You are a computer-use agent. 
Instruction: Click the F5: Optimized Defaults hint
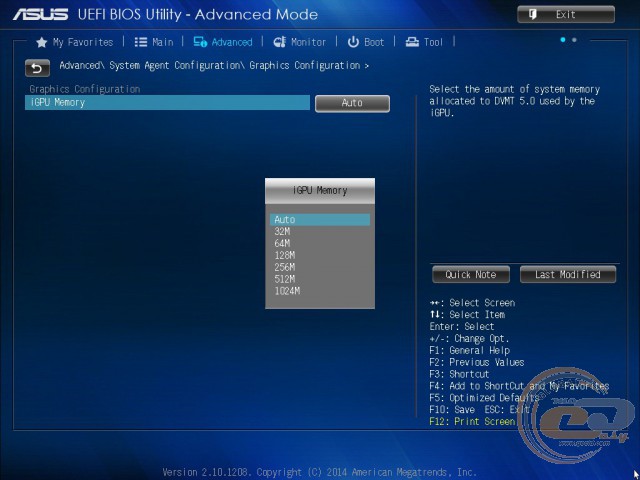click(484, 398)
